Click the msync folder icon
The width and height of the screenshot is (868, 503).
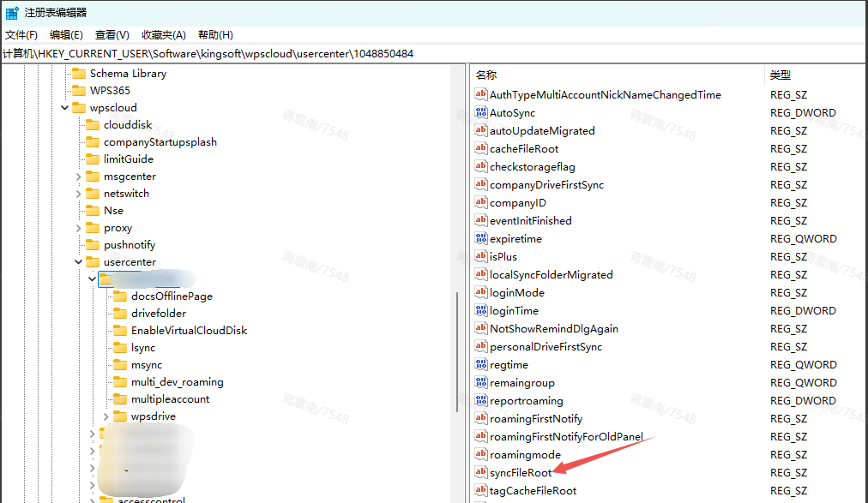(120, 365)
